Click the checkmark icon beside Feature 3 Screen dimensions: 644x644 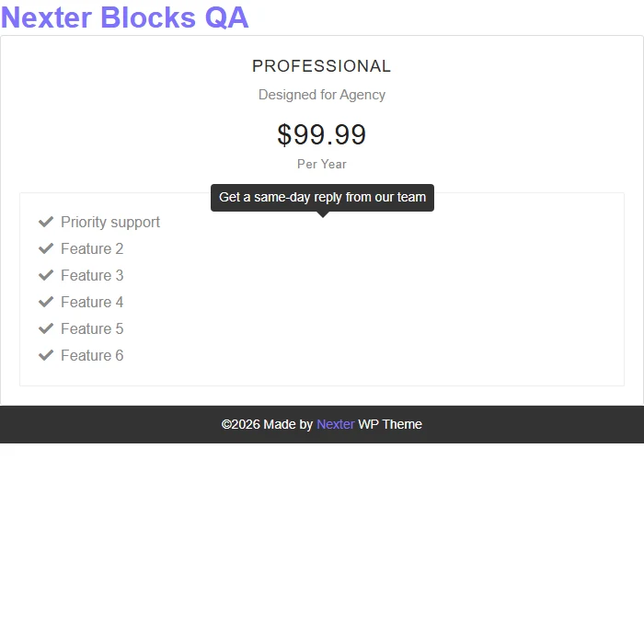[x=46, y=275]
